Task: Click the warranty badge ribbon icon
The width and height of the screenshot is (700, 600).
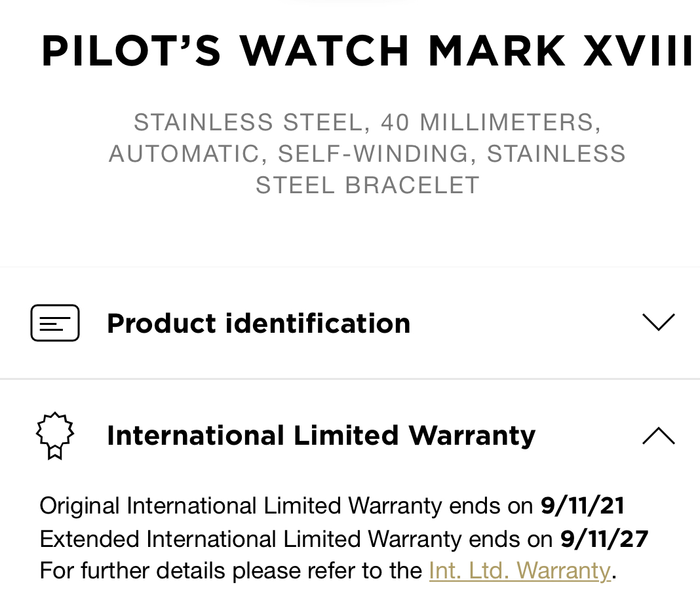Action: click(55, 436)
